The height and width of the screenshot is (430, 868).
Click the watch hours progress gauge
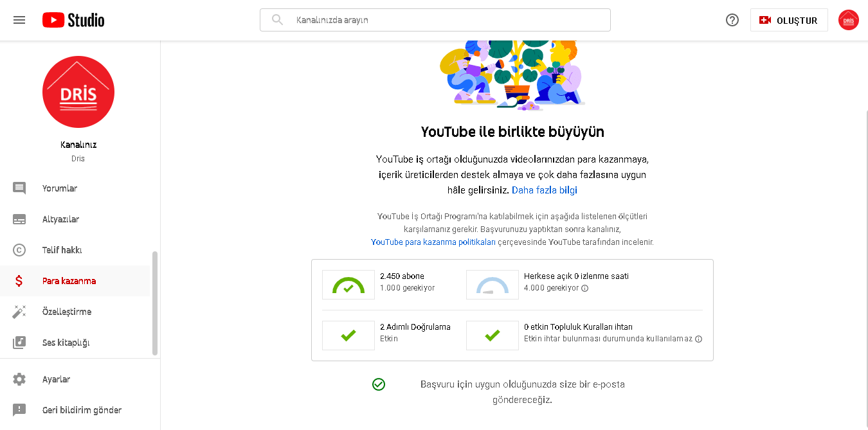coord(493,285)
